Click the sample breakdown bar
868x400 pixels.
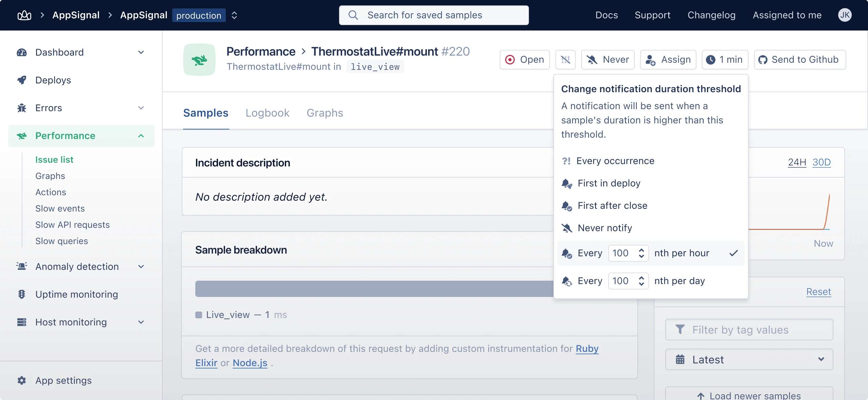pos(374,289)
